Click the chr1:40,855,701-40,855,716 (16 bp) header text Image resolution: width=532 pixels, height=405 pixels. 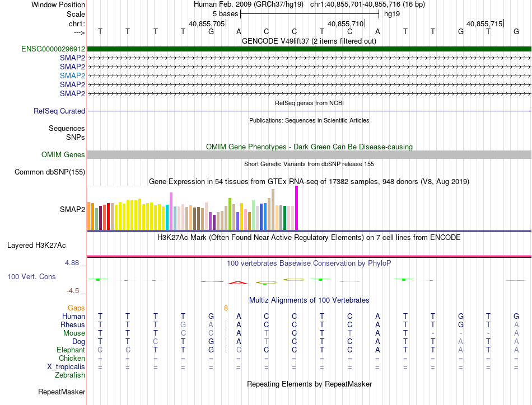point(367,4)
